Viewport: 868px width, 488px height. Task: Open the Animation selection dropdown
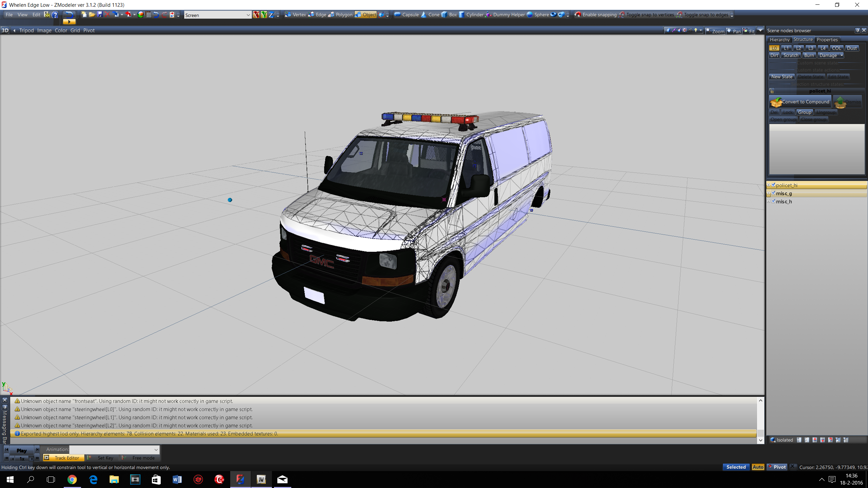tap(156, 450)
